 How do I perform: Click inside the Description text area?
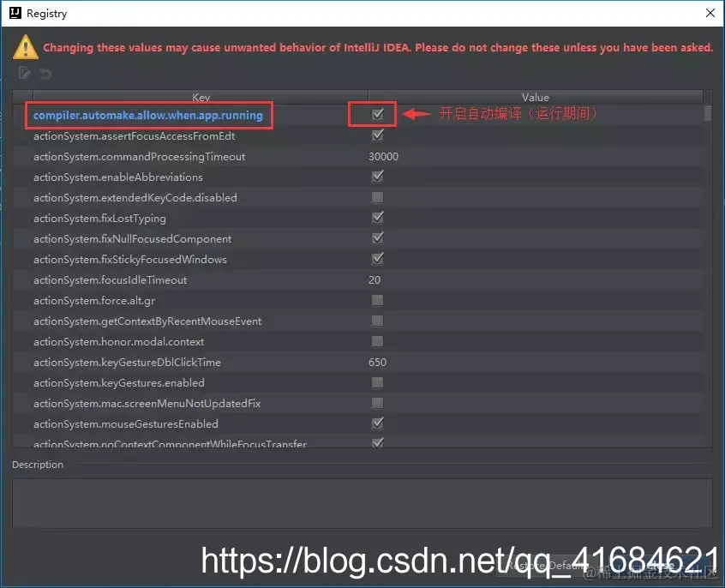362,504
